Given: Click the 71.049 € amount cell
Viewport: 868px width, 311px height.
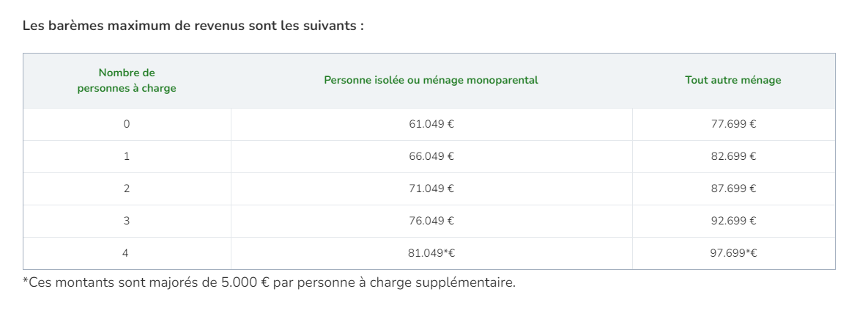Looking at the screenshot, I should (431, 189).
